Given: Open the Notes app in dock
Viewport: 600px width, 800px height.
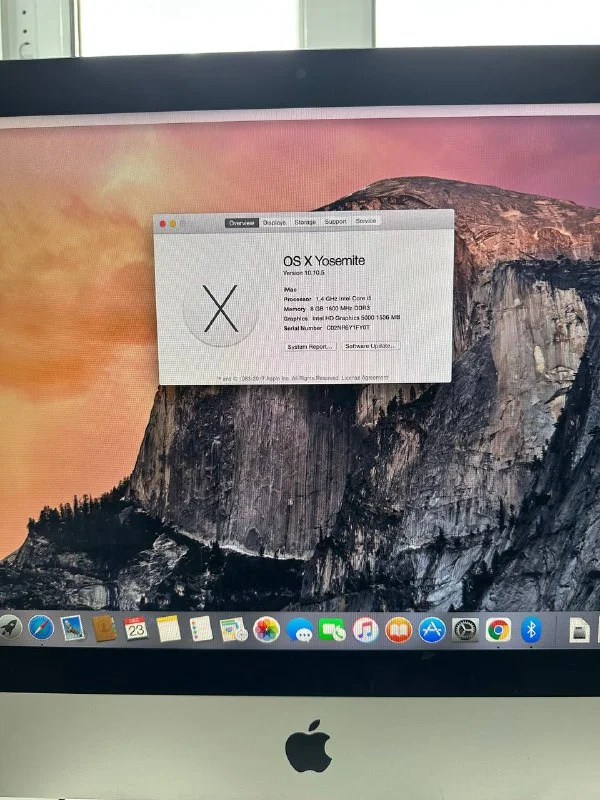Looking at the screenshot, I should (168, 628).
